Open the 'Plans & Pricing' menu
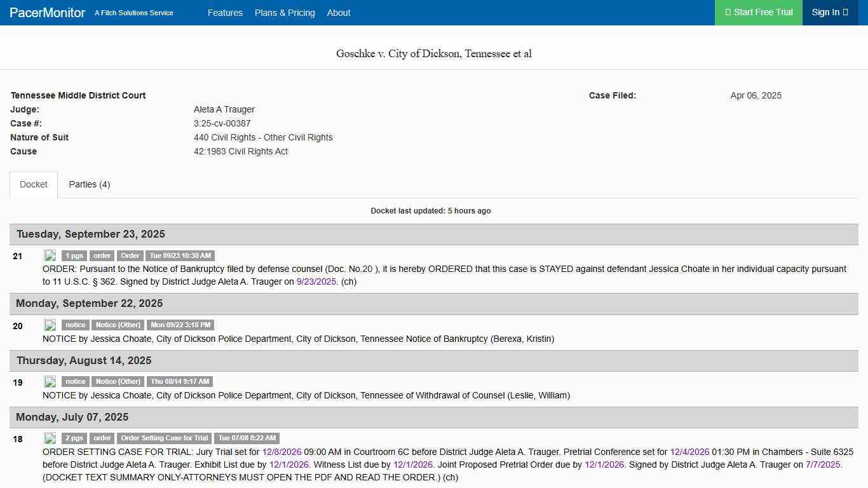The image size is (868, 488). click(285, 13)
